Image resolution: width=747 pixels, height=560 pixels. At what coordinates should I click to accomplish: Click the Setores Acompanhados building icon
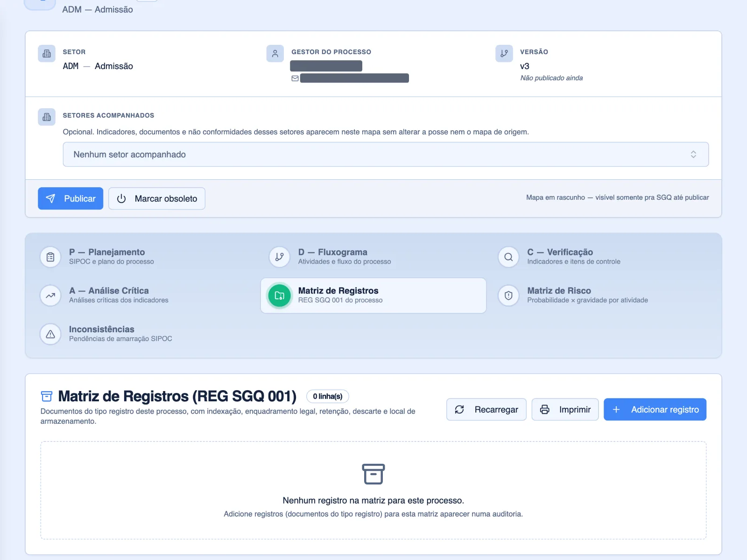pos(47,117)
